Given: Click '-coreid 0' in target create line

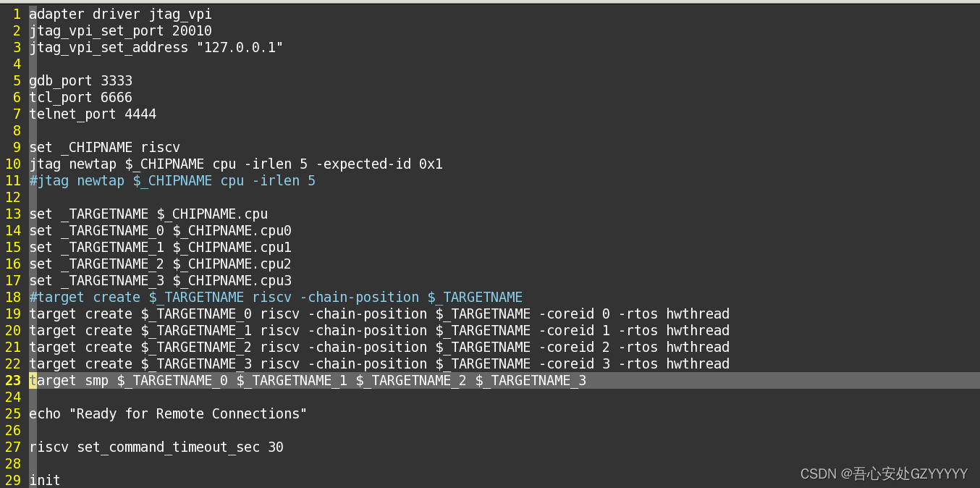Looking at the screenshot, I should [x=574, y=314].
